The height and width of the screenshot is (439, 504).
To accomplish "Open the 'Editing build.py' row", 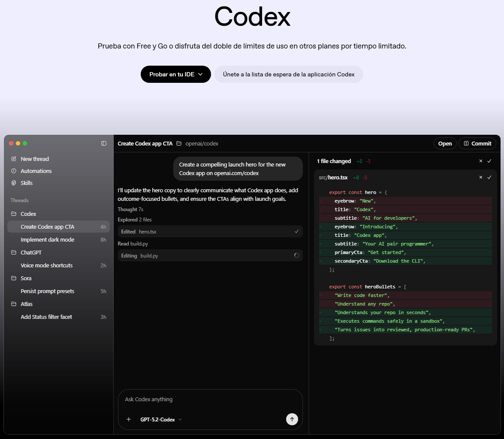I will 210,255.
